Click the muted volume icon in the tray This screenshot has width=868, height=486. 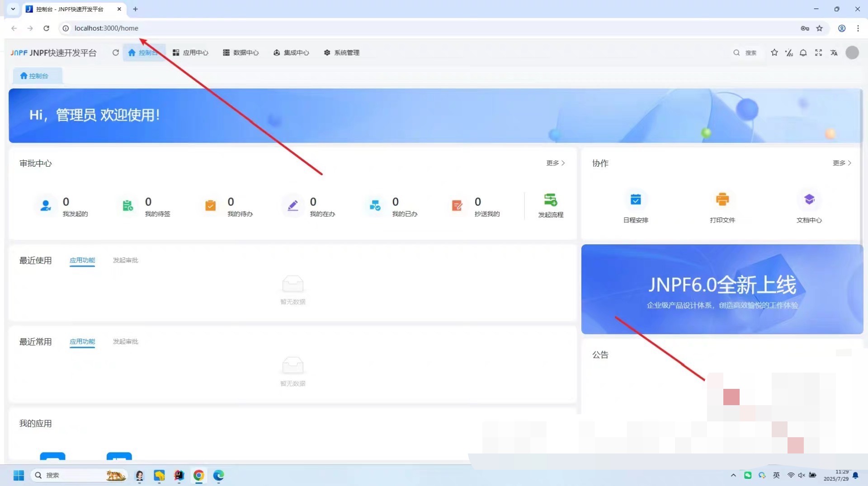(802, 475)
